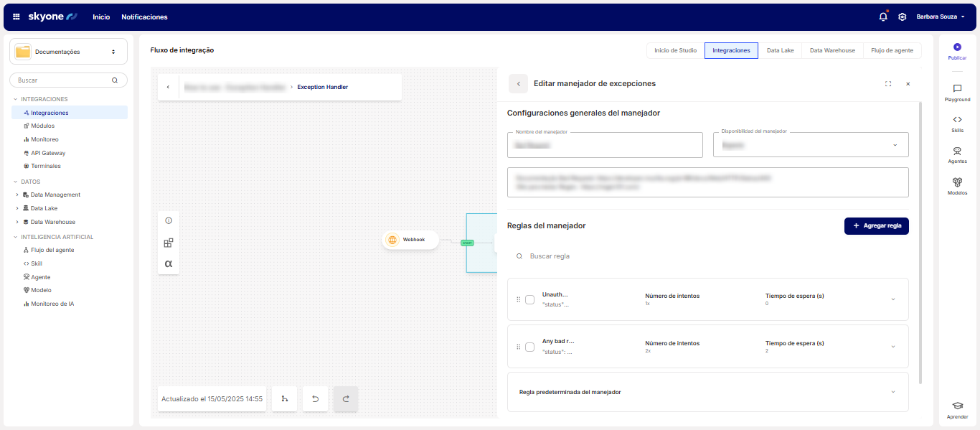Open Monitoreo in the left sidebar
Screen dimensions: 980x430
(44, 139)
